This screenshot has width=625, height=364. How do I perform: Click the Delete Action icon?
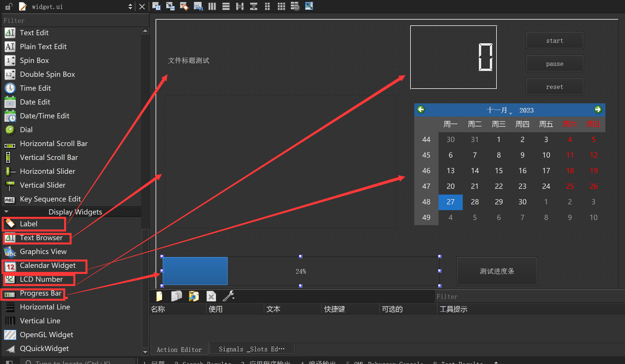pyautogui.click(x=211, y=296)
